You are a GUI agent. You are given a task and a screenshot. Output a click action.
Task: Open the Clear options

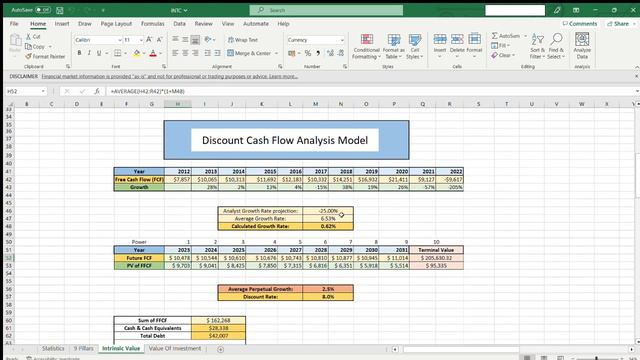(x=503, y=55)
